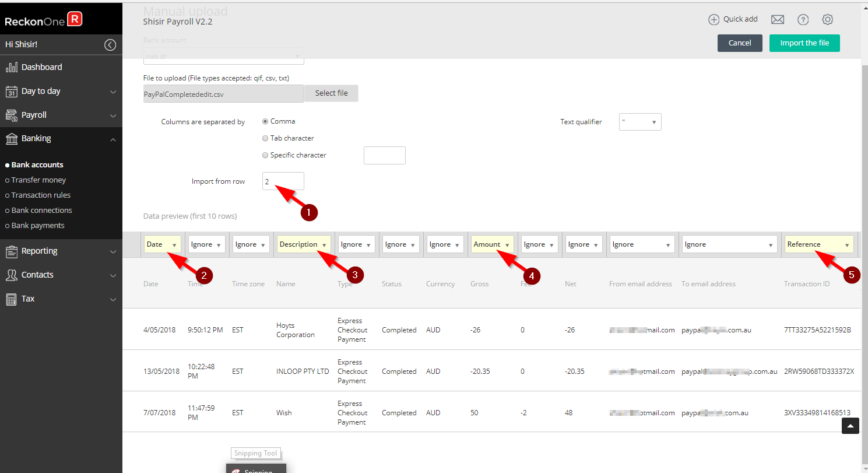Click the Day to day calendar icon

(11, 91)
